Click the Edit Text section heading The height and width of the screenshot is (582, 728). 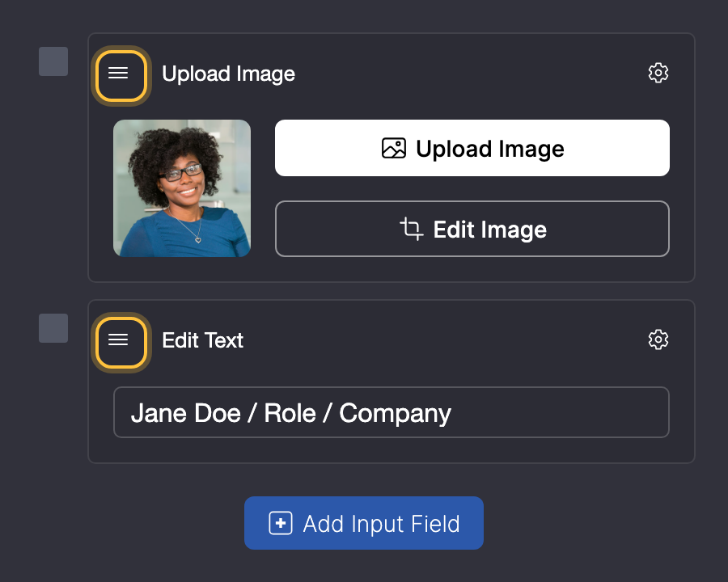[x=202, y=340]
